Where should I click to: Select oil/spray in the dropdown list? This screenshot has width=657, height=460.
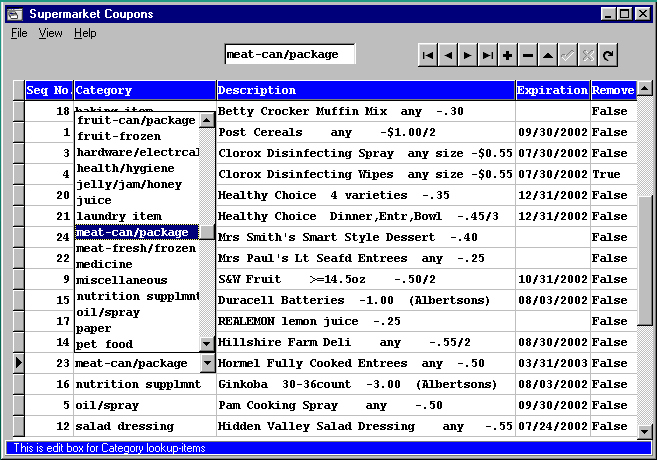pyautogui.click(x=137, y=312)
